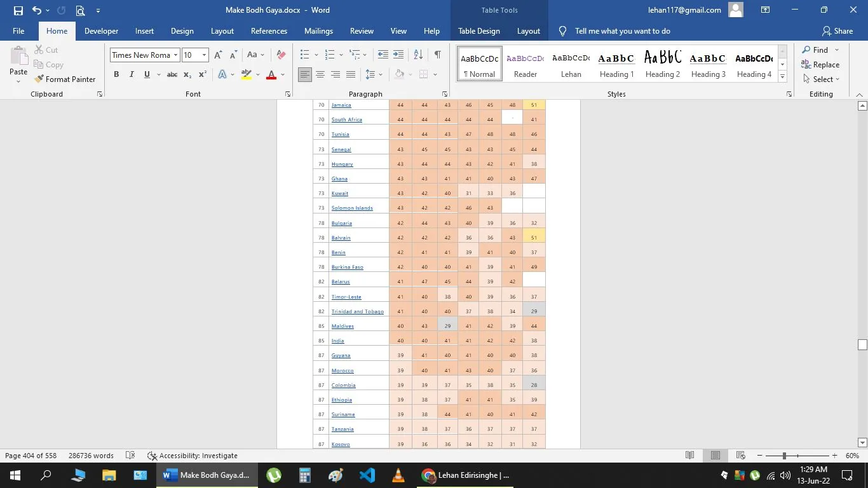This screenshot has height=488, width=868.
Task: Apply italic formatting
Action: click(x=131, y=74)
